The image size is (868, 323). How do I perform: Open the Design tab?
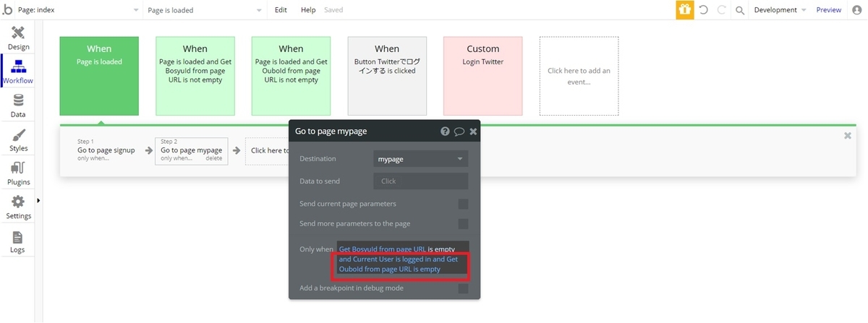click(x=18, y=38)
